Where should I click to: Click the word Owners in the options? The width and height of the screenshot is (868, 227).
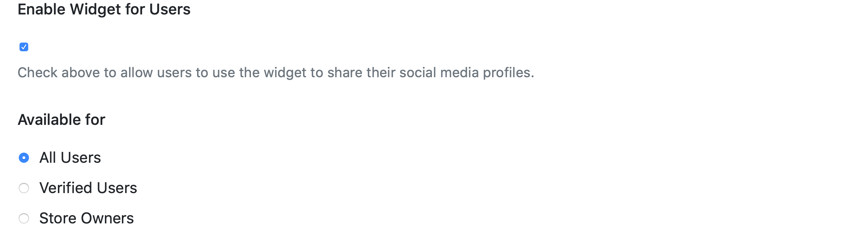pos(107,218)
